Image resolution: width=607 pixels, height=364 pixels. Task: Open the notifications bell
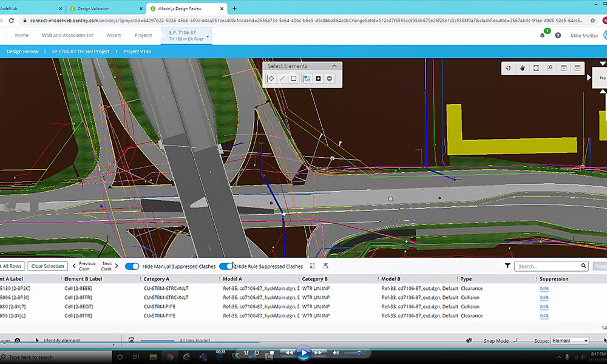tap(542, 35)
